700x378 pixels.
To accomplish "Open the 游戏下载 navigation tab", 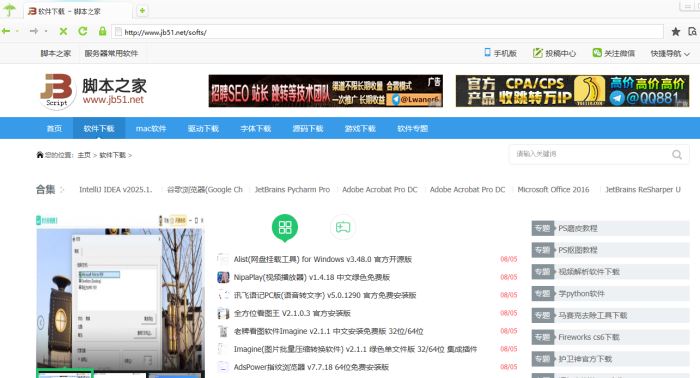I will pos(360,129).
